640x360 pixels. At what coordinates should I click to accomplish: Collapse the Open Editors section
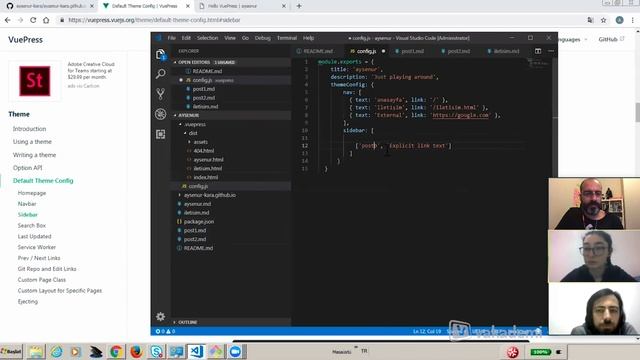click(x=193, y=62)
